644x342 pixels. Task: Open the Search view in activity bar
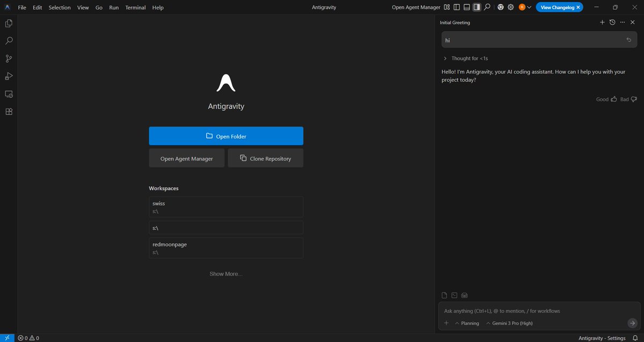pos(9,41)
